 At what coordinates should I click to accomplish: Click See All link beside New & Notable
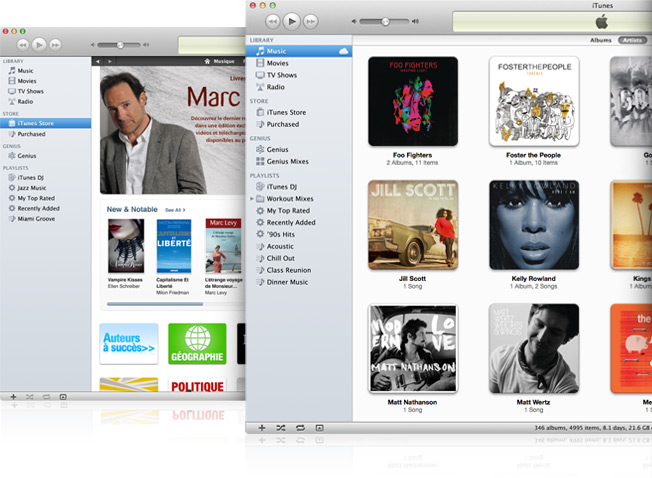[x=175, y=210]
